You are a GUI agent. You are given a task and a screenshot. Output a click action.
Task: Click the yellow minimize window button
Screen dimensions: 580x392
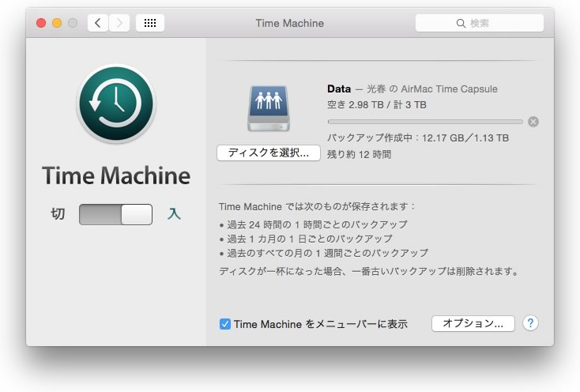click(x=57, y=23)
